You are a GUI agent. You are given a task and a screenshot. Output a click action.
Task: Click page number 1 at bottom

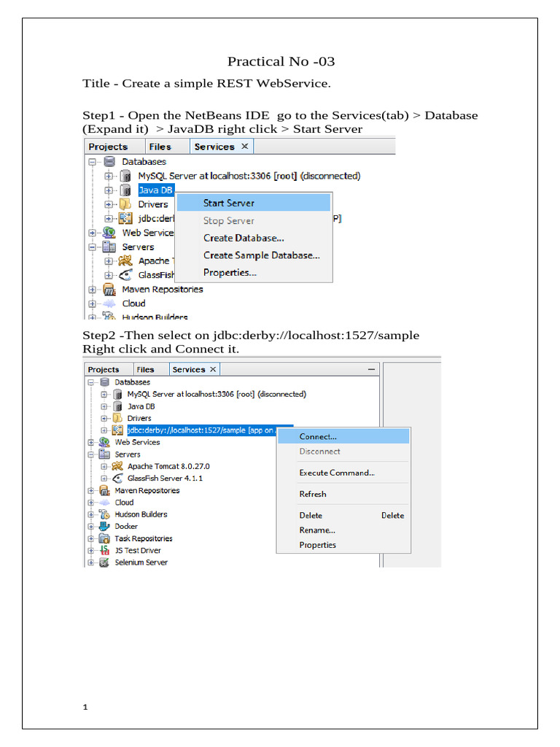(85, 707)
